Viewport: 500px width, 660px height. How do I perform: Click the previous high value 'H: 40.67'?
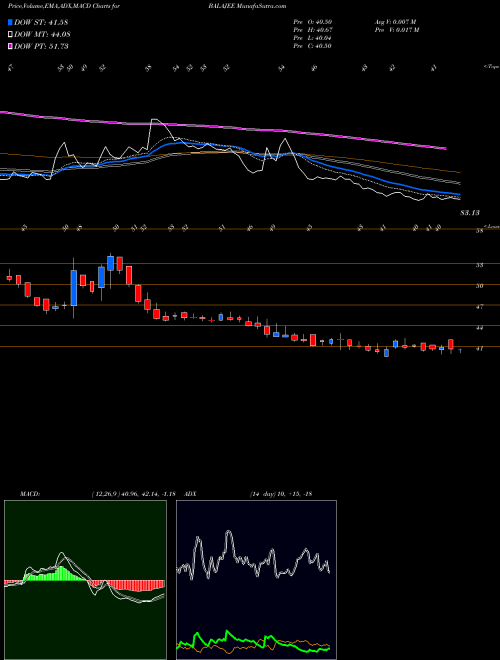(318, 30)
